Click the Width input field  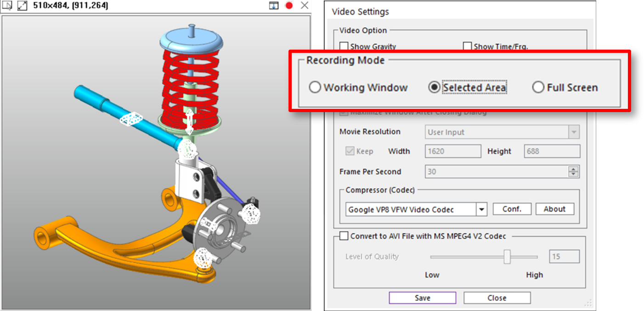coord(453,151)
